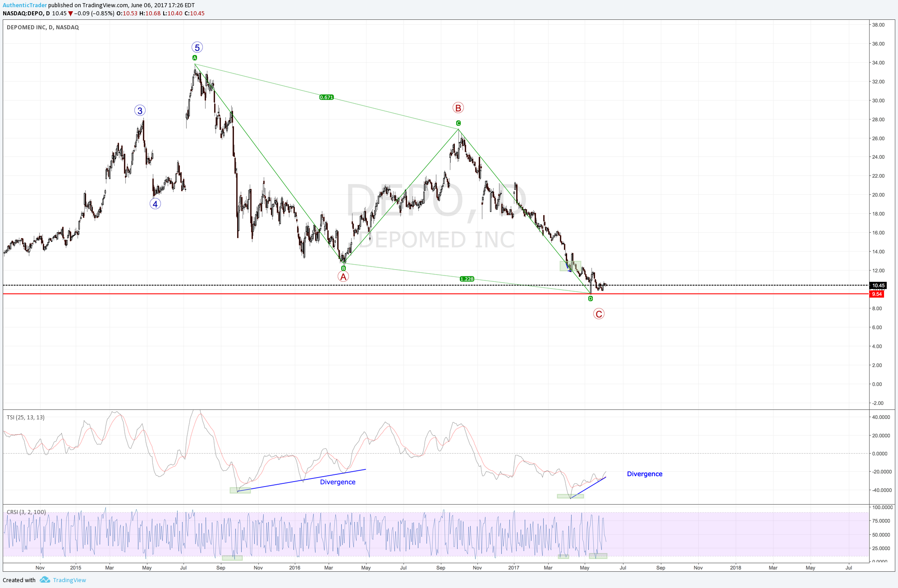The width and height of the screenshot is (898, 588).
Task: Click the 100.0000 CRSI scale label
Action: [x=882, y=507]
